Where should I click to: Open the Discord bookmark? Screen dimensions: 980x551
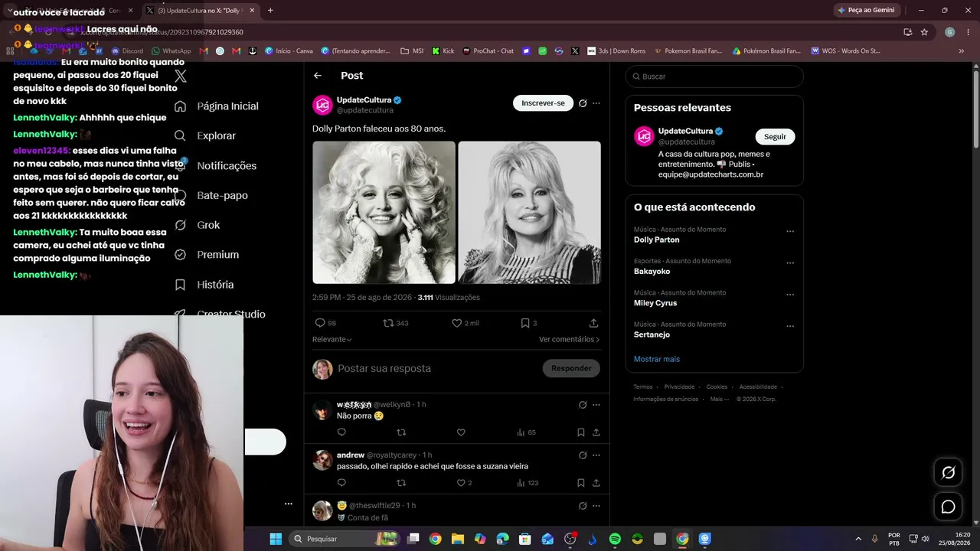127,51
